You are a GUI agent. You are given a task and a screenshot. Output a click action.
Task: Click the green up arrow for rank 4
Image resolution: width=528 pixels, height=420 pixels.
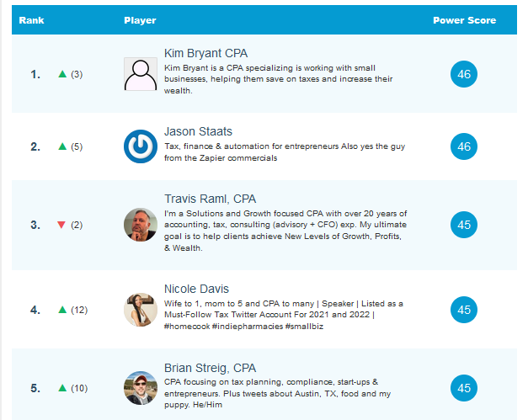[x=61, y=310]
